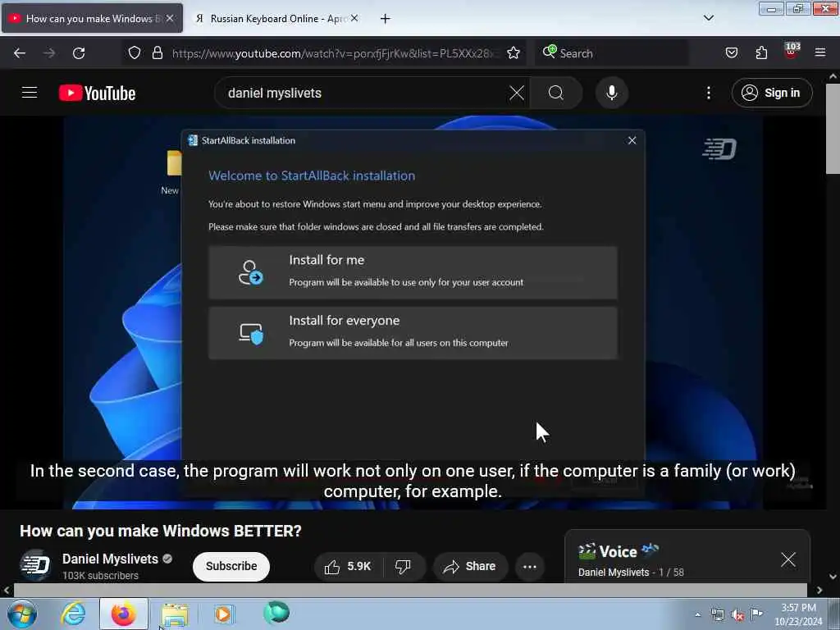Open Action Center flag icon

tap(756, 614)
